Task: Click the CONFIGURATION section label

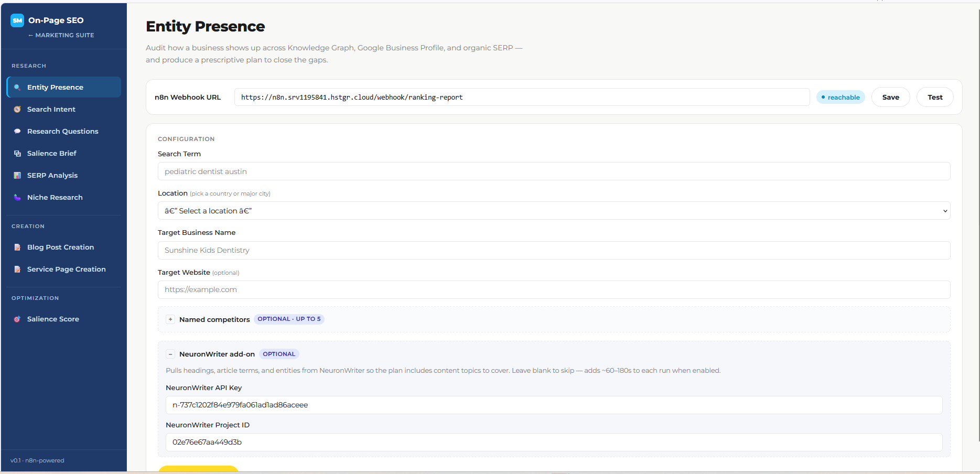Action: click(x=186, y=139)
